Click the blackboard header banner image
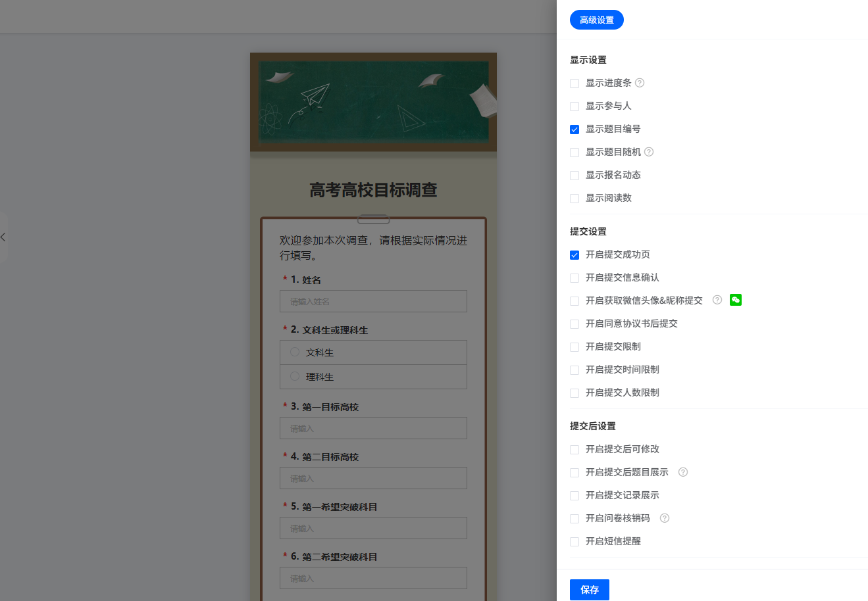The width and height of the screenshot is (868, 601). point(373,102)
